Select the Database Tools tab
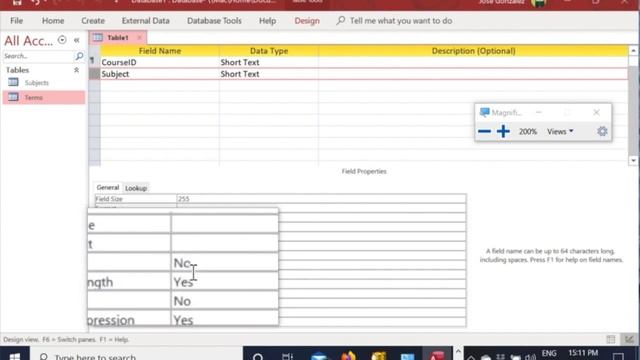Screen dimensions: 640x360 pyautogui.click(x=214, y=21)
